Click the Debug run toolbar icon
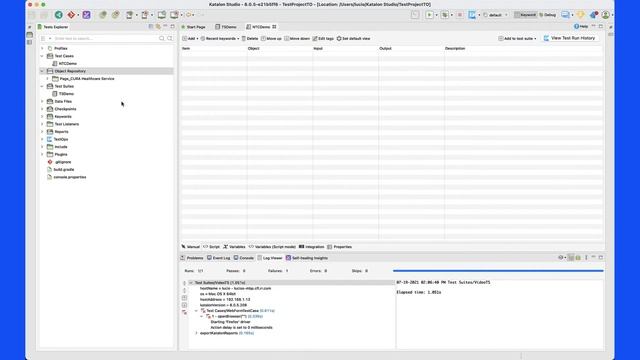Screen dimensions: 640x360 click(x=444, y=15)
